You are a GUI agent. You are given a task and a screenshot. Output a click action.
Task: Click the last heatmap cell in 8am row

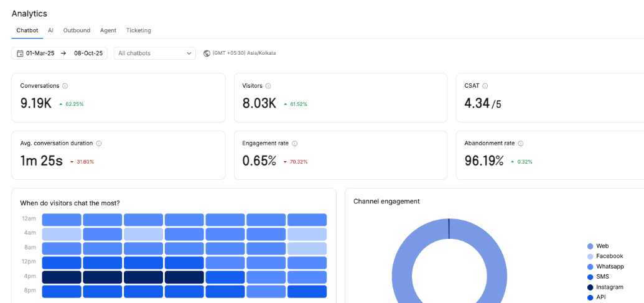coord(307,248)
